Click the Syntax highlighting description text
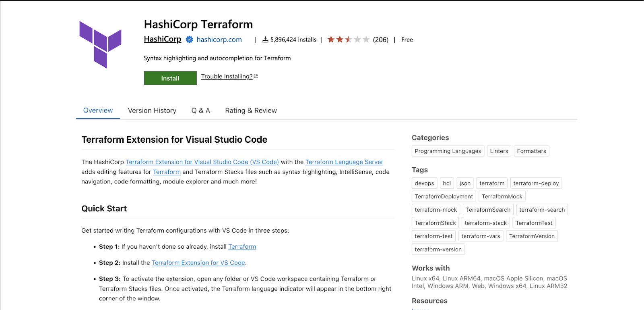 pyautogui.click(x=217, y=58)
